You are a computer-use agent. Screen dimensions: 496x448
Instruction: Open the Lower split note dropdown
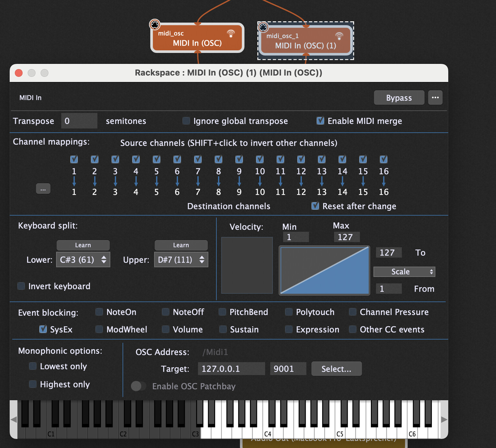[x=83, y=260]
